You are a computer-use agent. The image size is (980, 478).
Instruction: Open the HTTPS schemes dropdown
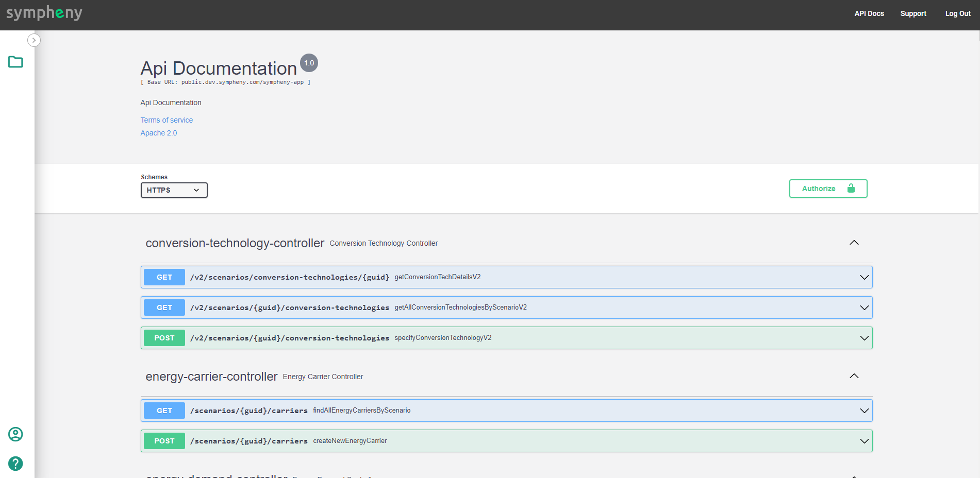tap(174, 190)
